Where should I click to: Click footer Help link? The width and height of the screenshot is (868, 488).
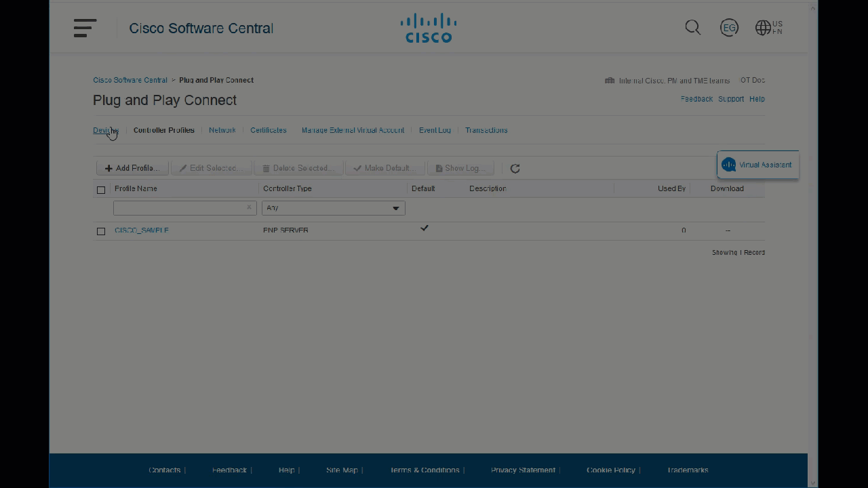[286, 470]
